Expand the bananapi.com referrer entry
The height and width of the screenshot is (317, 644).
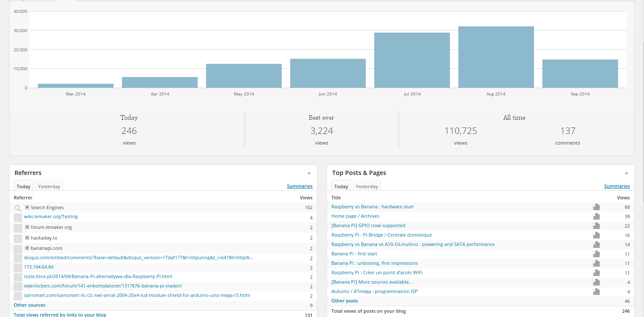[27, 248]
